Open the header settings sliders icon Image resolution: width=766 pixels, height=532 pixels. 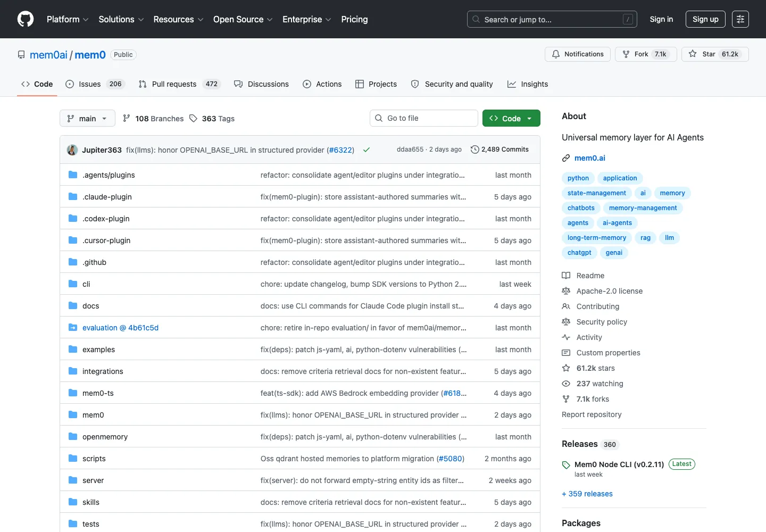click(740, 19)
